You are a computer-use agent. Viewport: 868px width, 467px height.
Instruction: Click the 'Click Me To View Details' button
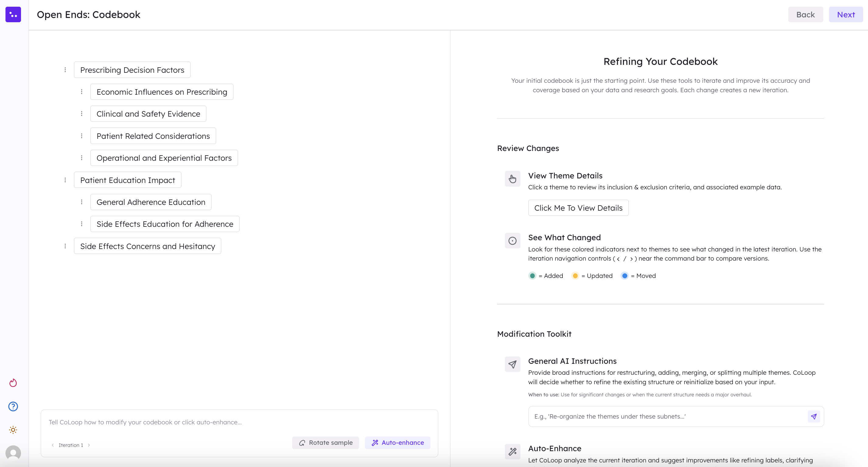(x=578, y=208)
